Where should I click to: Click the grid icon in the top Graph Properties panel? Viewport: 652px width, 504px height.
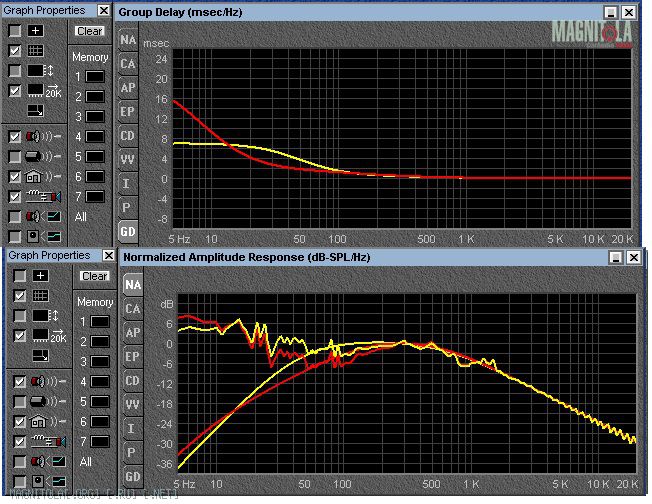coord(37,51)
